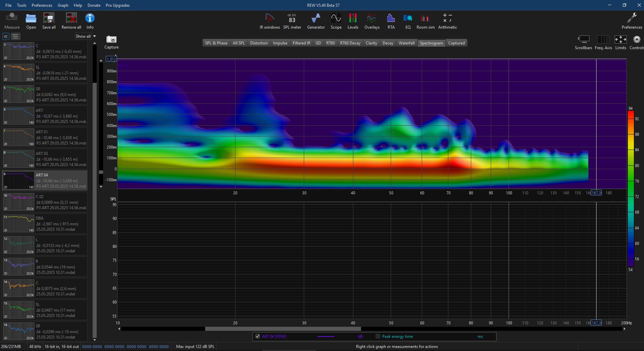Click the ART 04 purple trace line sample
Viewport: 644px width, 351px height.
point(326,337)
